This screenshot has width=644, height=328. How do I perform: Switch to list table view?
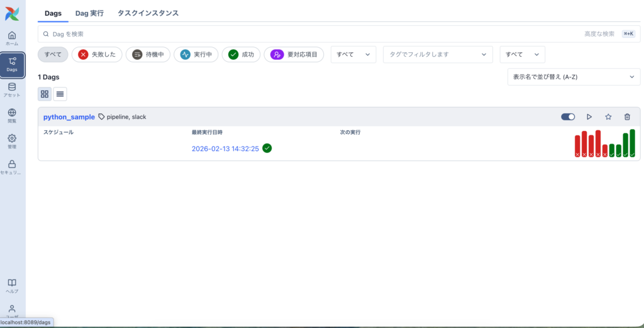pos(60,94)
